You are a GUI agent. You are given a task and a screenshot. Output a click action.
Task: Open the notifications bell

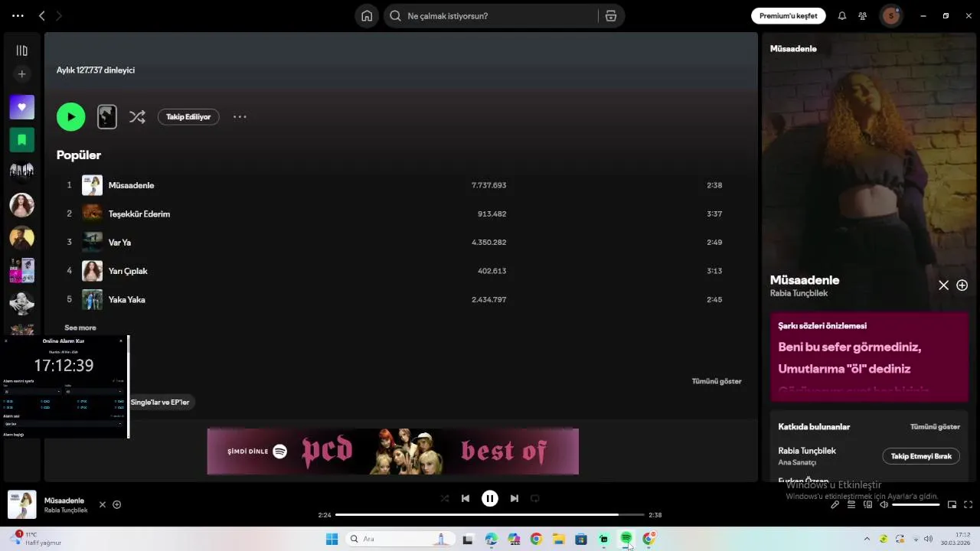tap(842, 16)
